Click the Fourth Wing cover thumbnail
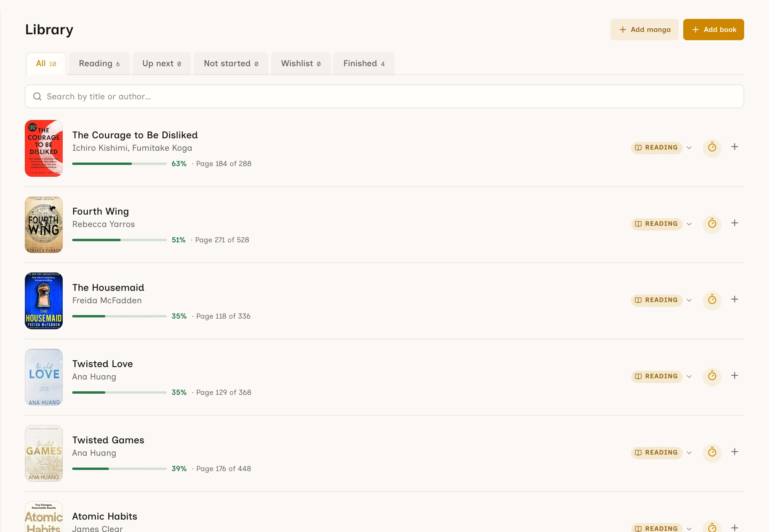The height and width of the screenshot is (532, 769). coord(44,225)
